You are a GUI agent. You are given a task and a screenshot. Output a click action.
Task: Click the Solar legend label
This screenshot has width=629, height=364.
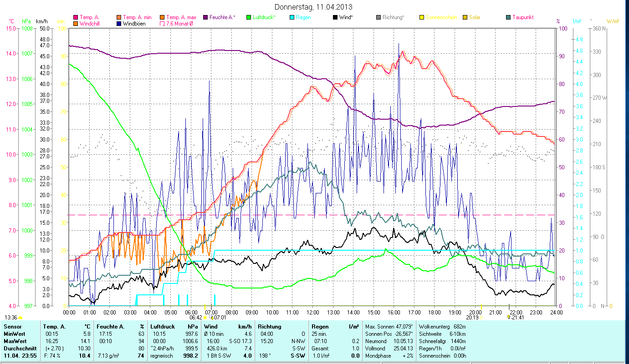(475, 17)
